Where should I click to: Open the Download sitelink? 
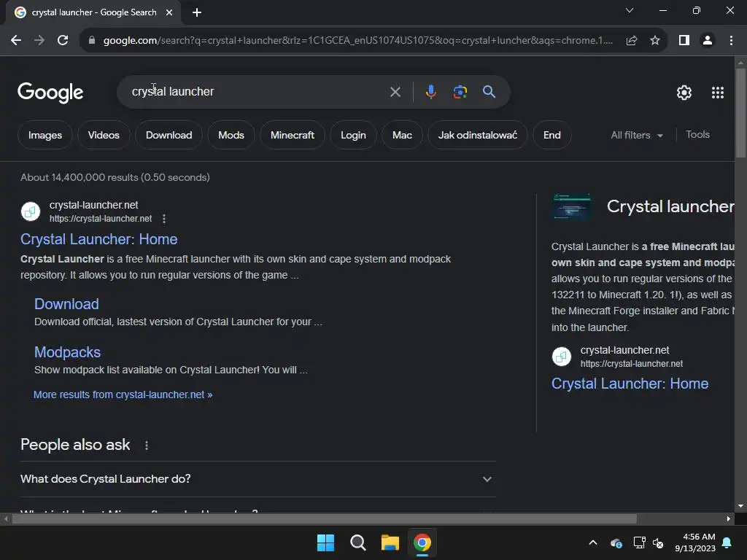tap(66, 304)
